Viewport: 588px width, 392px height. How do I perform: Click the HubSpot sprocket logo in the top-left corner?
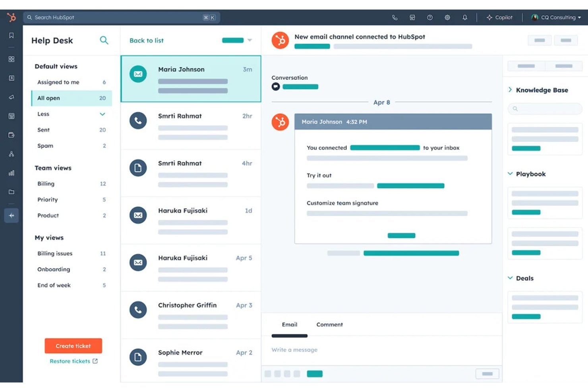(12, 17)
